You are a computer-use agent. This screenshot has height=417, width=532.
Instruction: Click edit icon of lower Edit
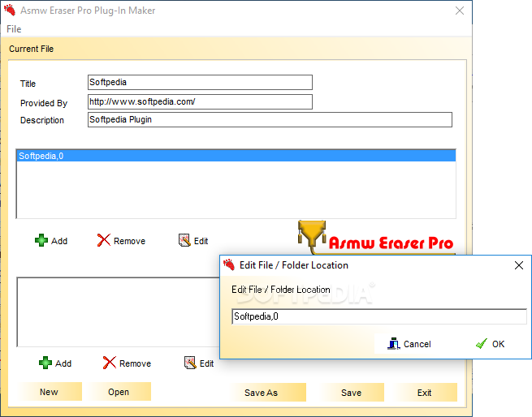(190, 363)
